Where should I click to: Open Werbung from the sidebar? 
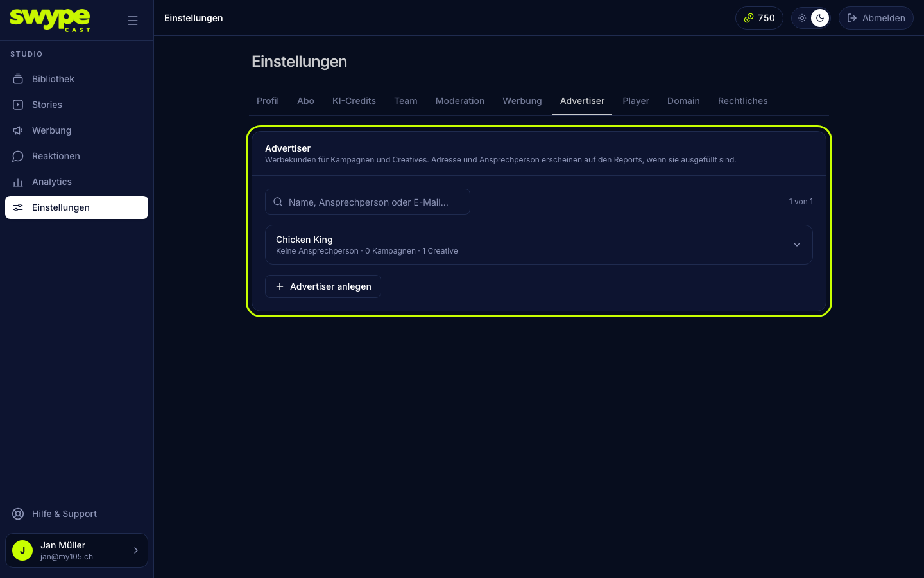pyautogui.click(x=76, y=130)
